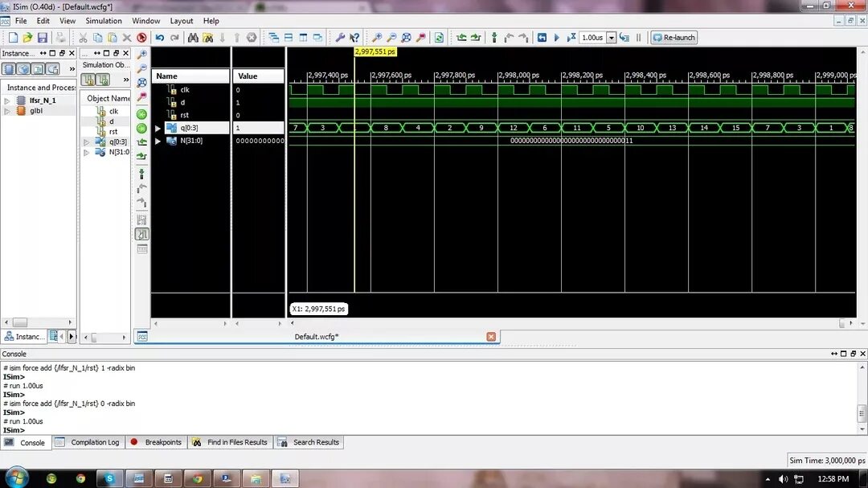The width and height of the screenshot is (868, 488).
Task: Show more Instance panel toolbar items chevron
Action: click(72, 69)
